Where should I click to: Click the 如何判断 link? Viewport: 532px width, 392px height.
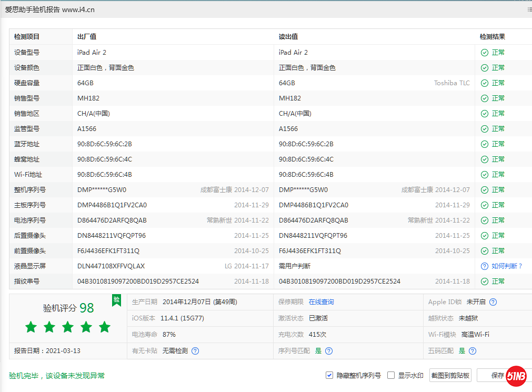pos(507,266)
